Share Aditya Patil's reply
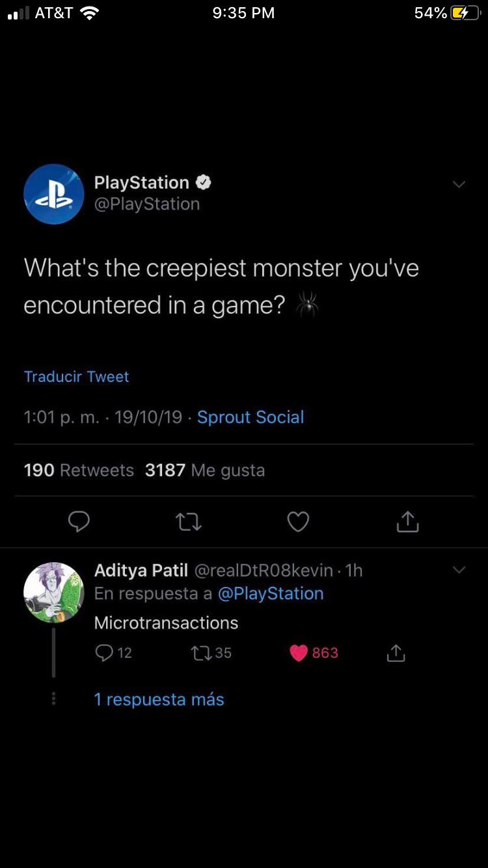The image size is (488, 868). pos(396,653)
